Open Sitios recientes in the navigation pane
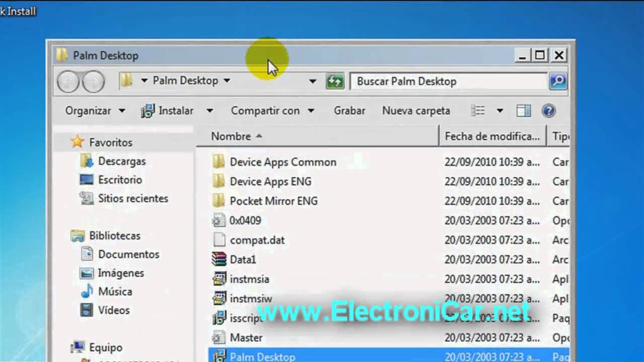Screen dimensions: 644x362 pos(133,198)
